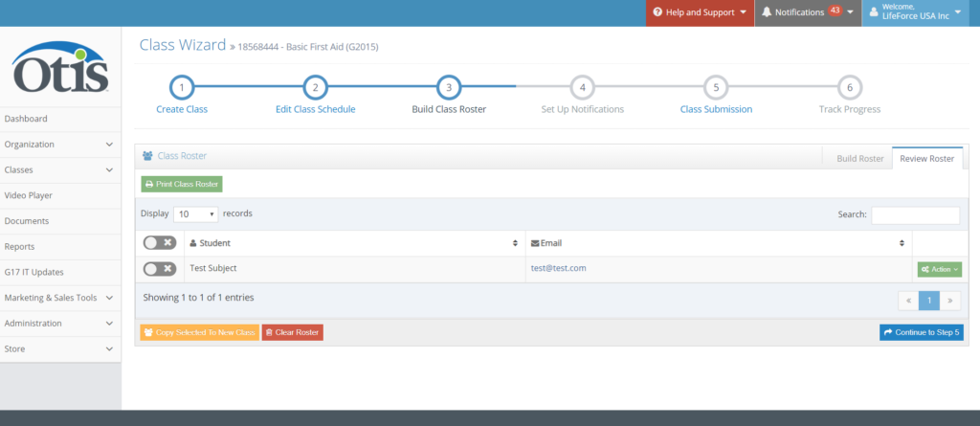980x426 pixels.
Task: Toggle the switch for Test Subject row
Action: point(159,269)
